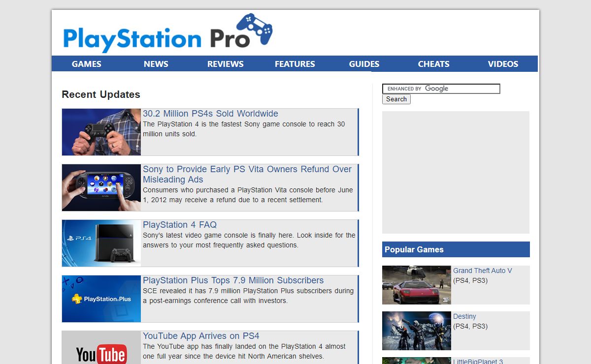Open the PS Vita refund article headline
The height and width of the screenshot is (364, 591).
[x=247, y=174]
